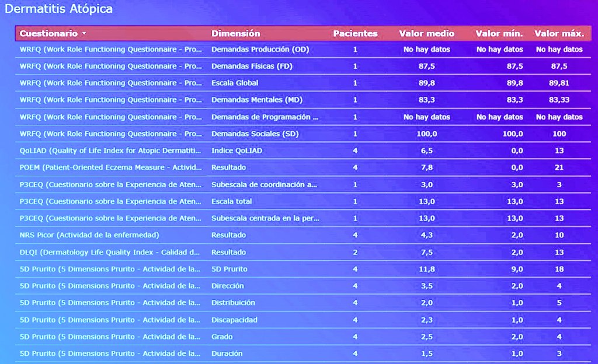Select the 3,5 mean value for Dirección

click(x=426, y=286)
